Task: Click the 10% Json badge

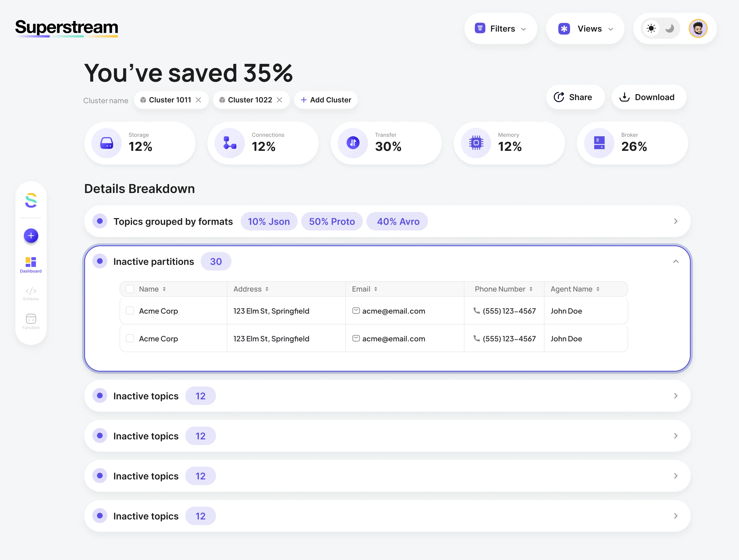Action: tap(269, 221)
